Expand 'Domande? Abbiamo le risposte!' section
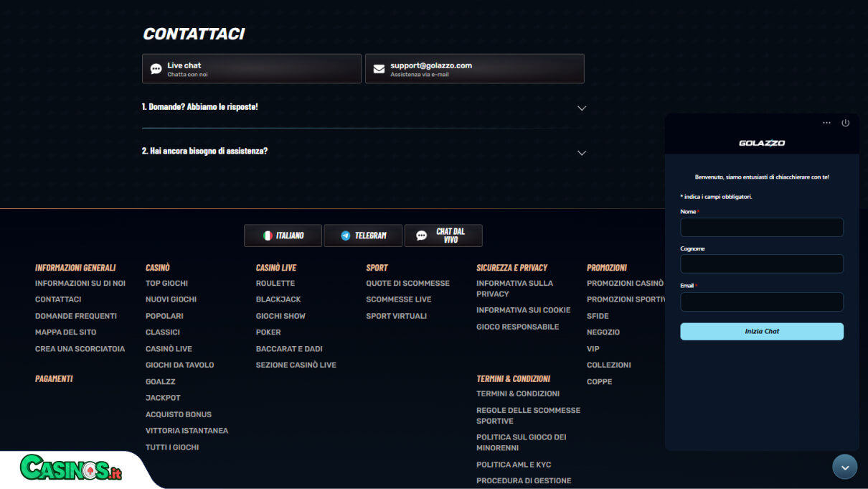868x489 pixels. (x=364, y=107)
